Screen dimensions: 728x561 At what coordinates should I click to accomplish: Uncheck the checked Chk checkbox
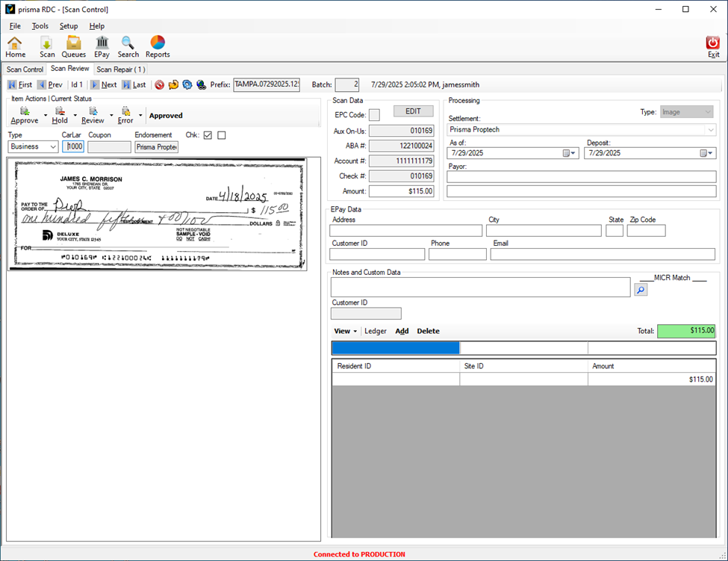[x=208, y=135]
